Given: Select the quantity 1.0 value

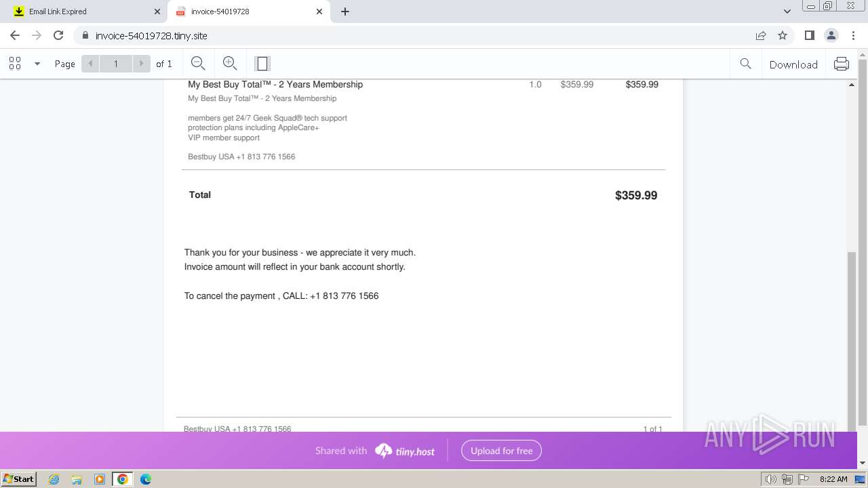Looking at the screenshot, I should 536,84.
